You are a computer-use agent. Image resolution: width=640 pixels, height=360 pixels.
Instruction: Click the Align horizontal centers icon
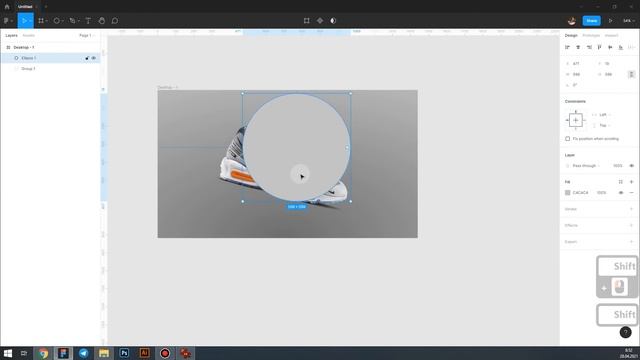coord(578,47)
